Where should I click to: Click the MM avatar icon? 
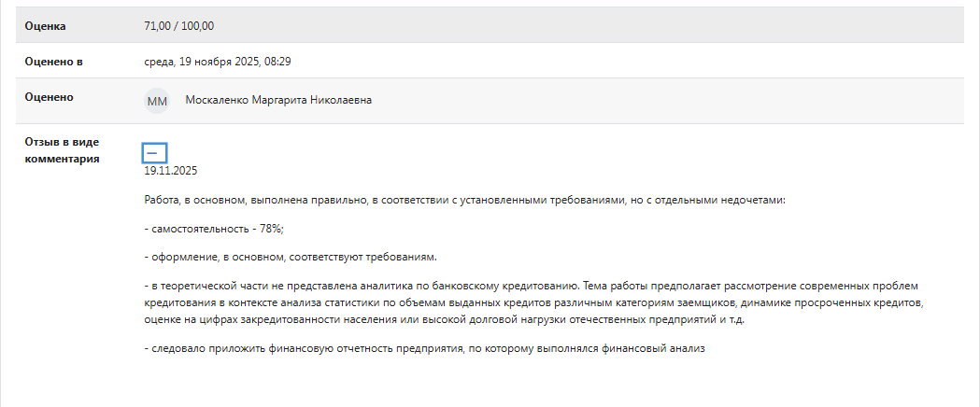(x=157, y=101)
